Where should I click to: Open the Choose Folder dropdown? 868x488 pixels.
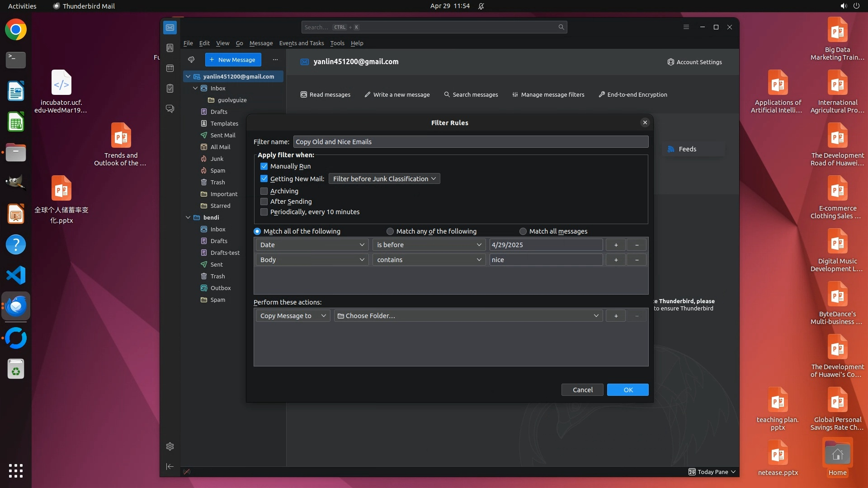tap(468, 316)
